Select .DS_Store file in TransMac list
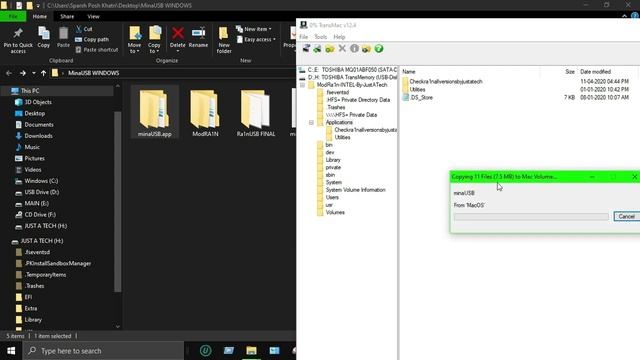This screenshot has width=640, height=360. pos(422,97)
